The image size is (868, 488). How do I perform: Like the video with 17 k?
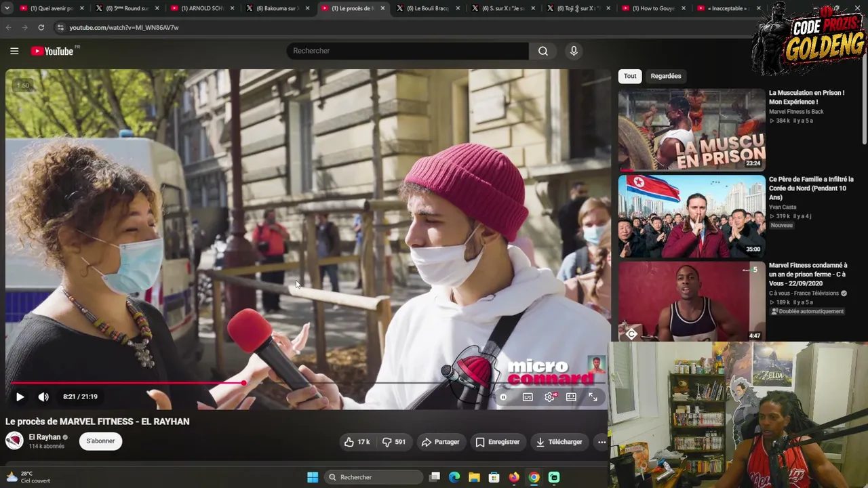click(x=357, y=442)
